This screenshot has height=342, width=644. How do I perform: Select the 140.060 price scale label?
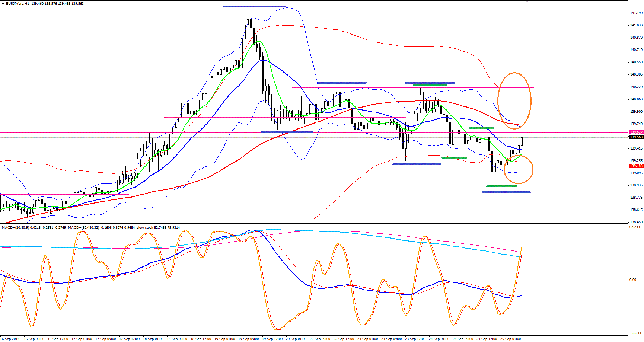[636, 99]
